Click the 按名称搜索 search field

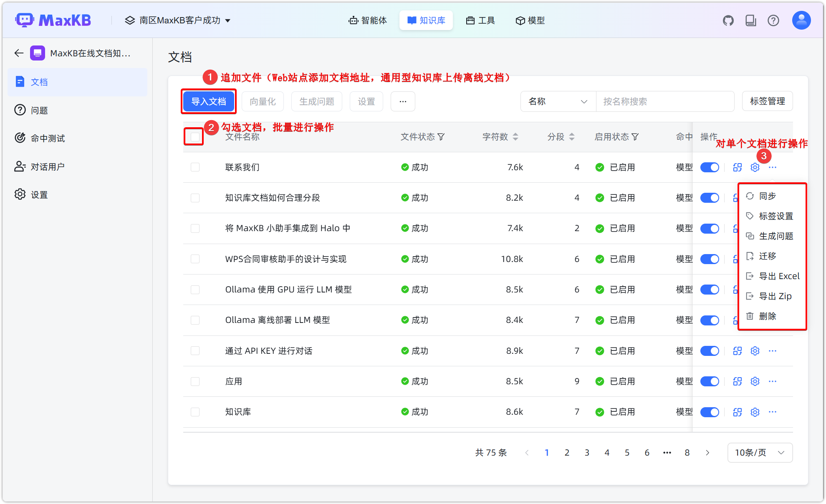point(665,101)
